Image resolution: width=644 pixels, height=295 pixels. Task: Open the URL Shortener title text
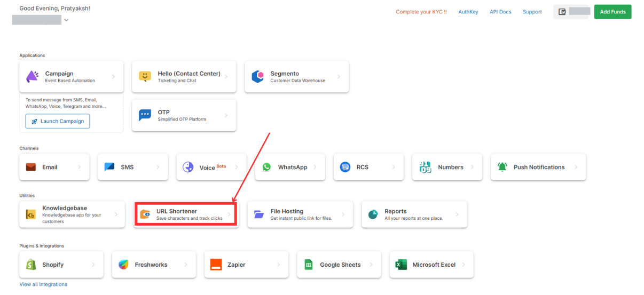177,211
